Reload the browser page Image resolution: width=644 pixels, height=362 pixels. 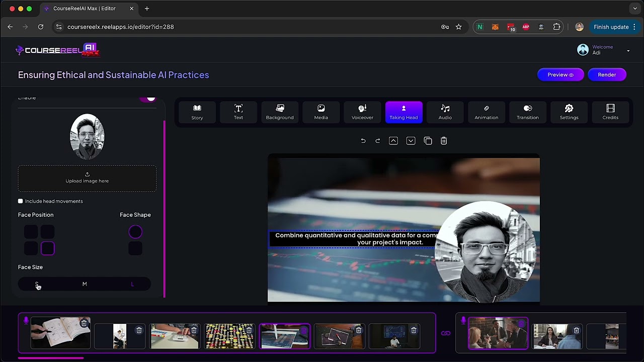[x=41, y=27]
